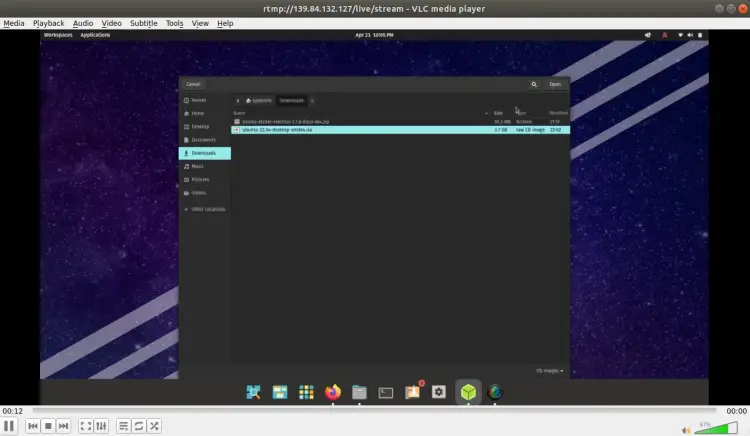
Task: Open the applications grid icon in the dock
Action: (306, 392)
